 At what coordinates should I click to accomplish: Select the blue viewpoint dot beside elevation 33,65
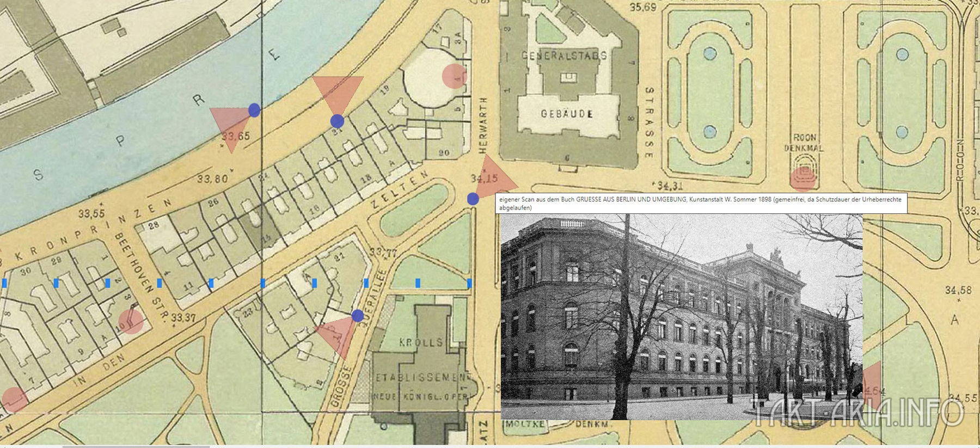[254, 110]
